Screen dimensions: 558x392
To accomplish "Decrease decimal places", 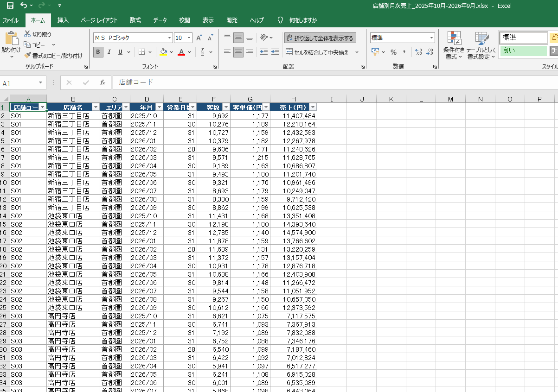I will (430, 52).
